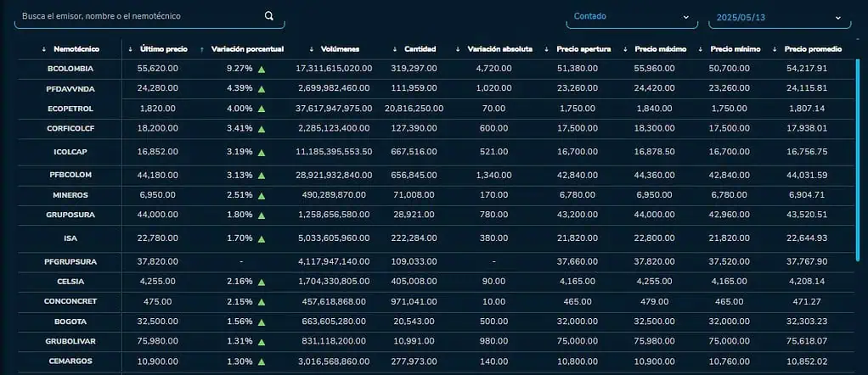Click the sort arrow beside Cantidad

(395, 49)
